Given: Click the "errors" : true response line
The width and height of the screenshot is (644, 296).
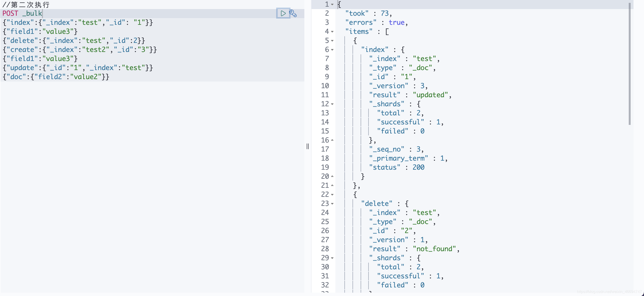Looking at the screenshot, I should pos(376,22).
